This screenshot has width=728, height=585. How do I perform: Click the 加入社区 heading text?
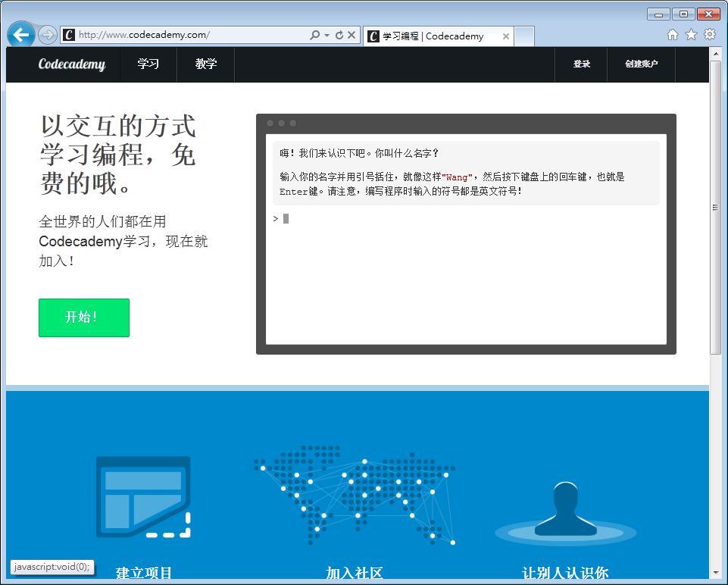[355, 573]
